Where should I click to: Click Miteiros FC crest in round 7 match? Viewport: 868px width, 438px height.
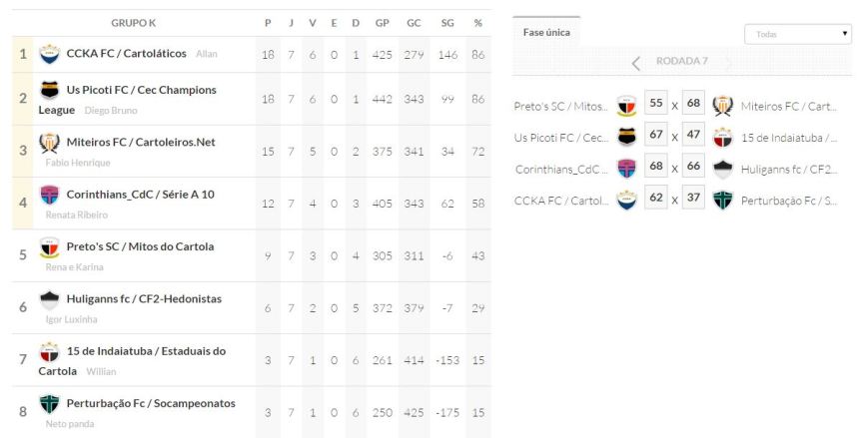pos(723,106)
